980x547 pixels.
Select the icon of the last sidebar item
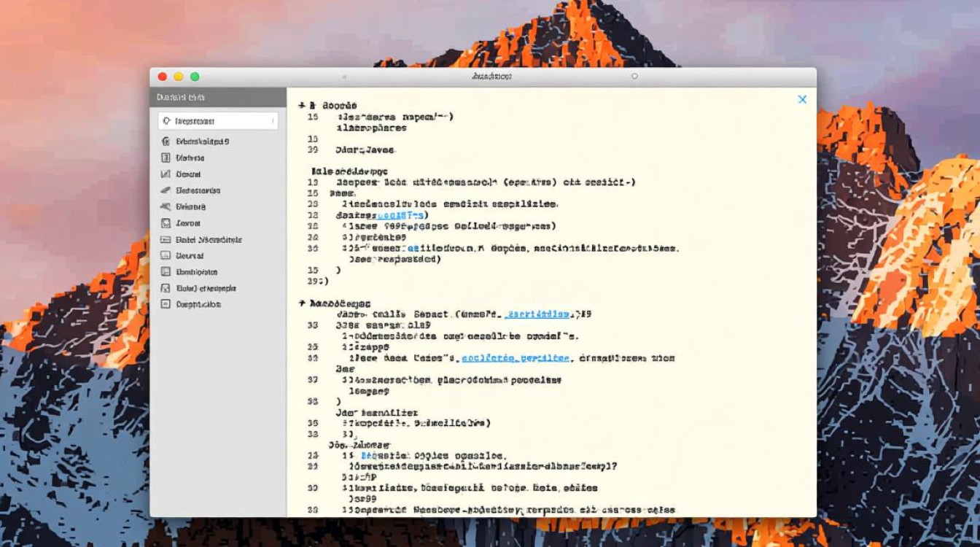(x=165, y=305)
